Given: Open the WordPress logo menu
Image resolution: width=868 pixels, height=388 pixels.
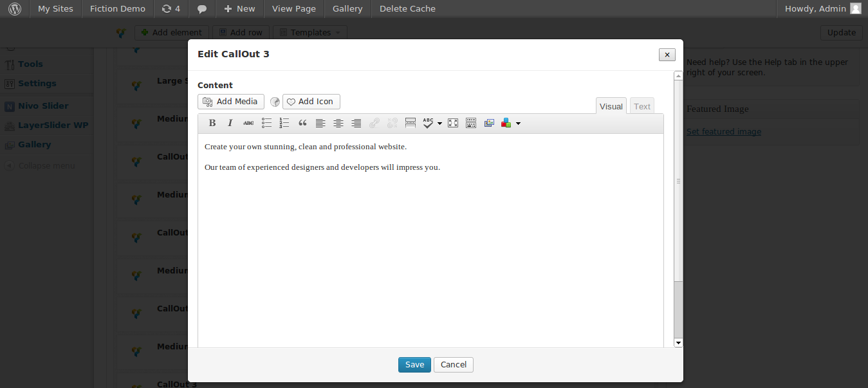Looking at the screenshot, I should point(15,9).
